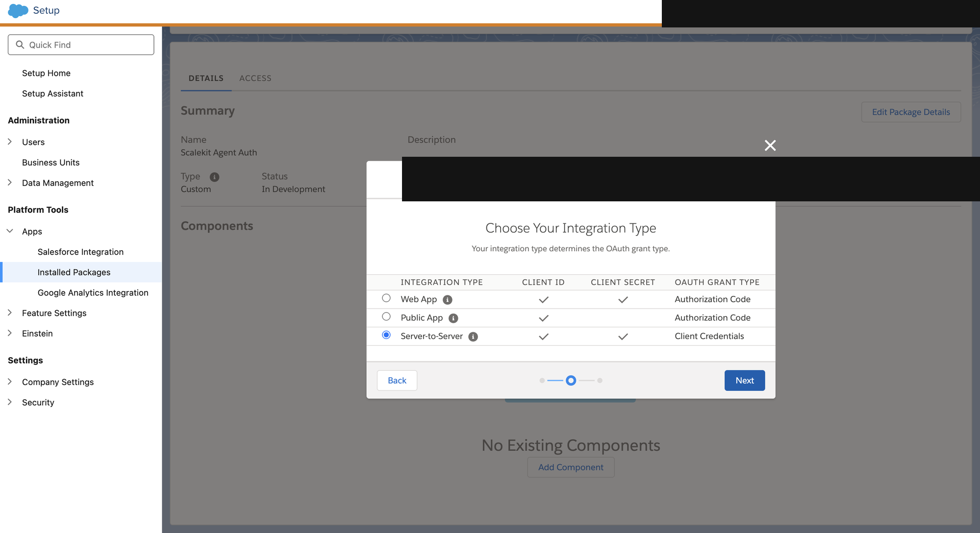Open Setup Assistant in the sidebar
The image size is (980, 533).
pos(52,94)
